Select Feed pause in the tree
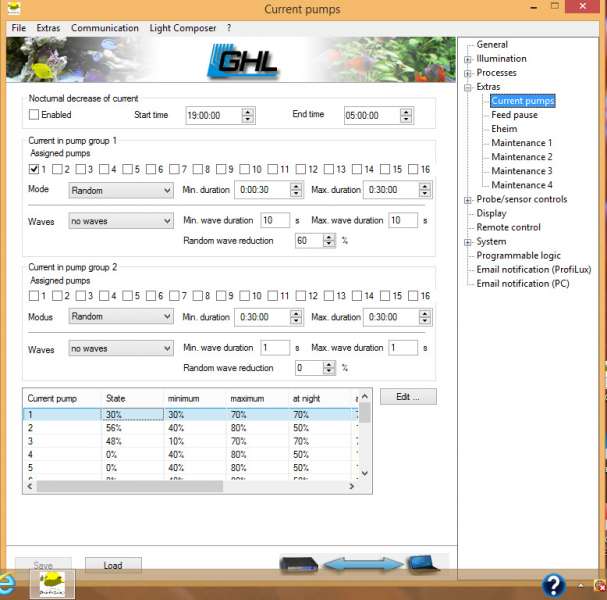 tap(514, 115)
